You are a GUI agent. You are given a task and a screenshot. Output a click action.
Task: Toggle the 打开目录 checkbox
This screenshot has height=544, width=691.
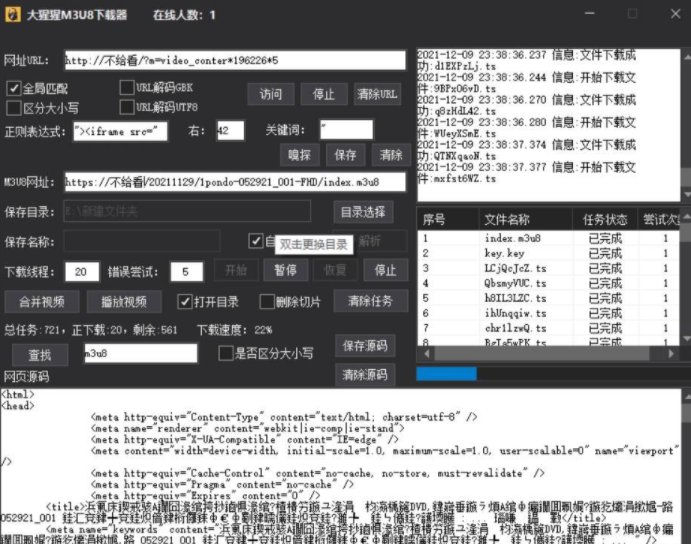[184, 302]
